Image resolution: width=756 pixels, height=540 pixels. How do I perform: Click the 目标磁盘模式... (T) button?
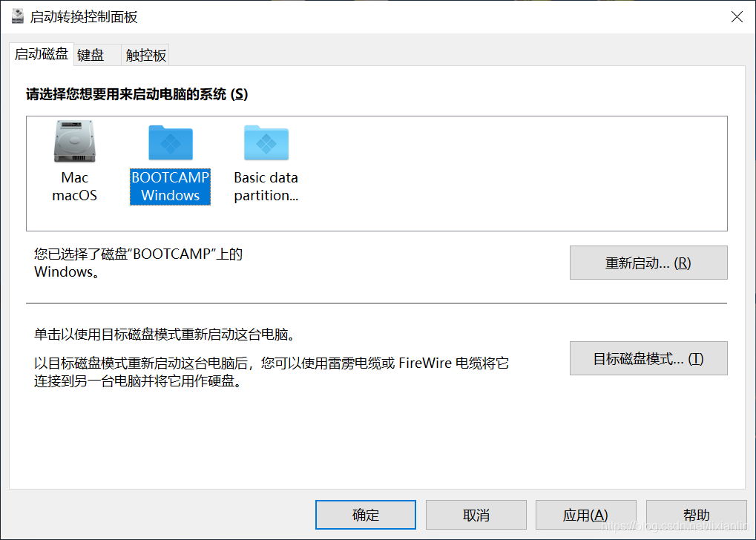coord(648,358)
